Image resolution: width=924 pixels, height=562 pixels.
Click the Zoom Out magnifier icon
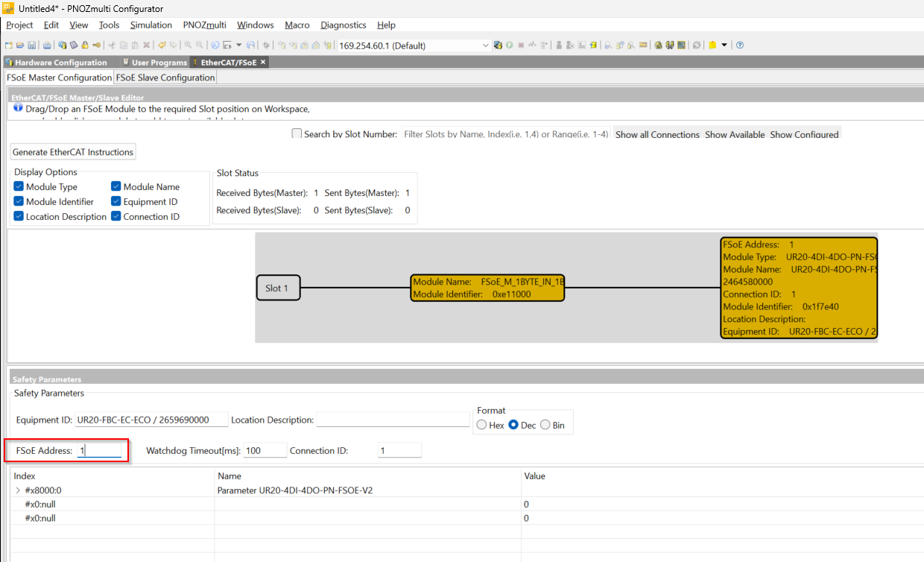pos(199,45)
